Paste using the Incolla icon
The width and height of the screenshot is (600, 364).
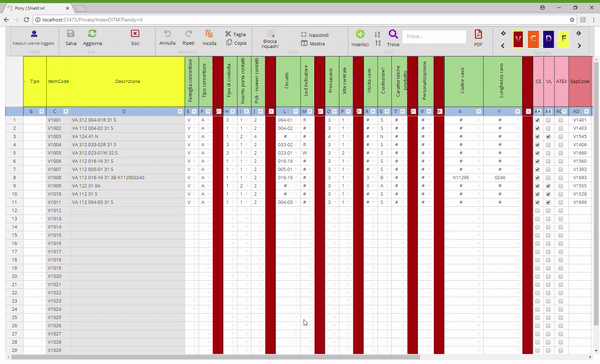coord(209,34)
